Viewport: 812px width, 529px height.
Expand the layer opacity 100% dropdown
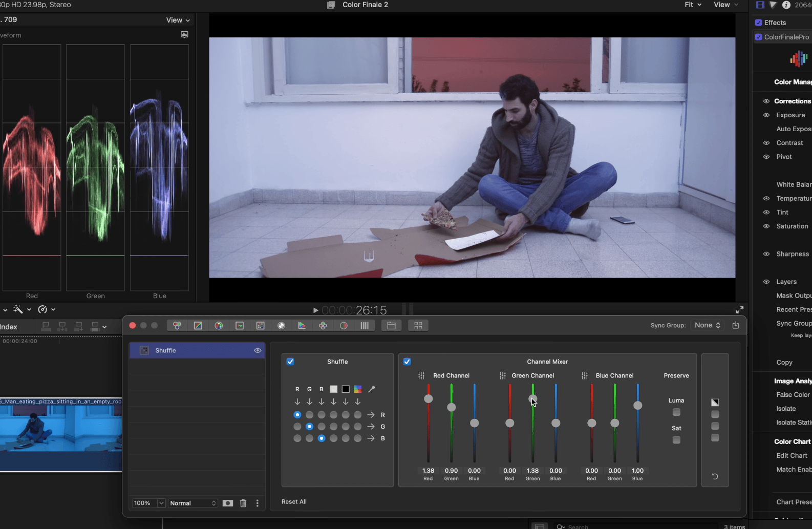(161, 503)
